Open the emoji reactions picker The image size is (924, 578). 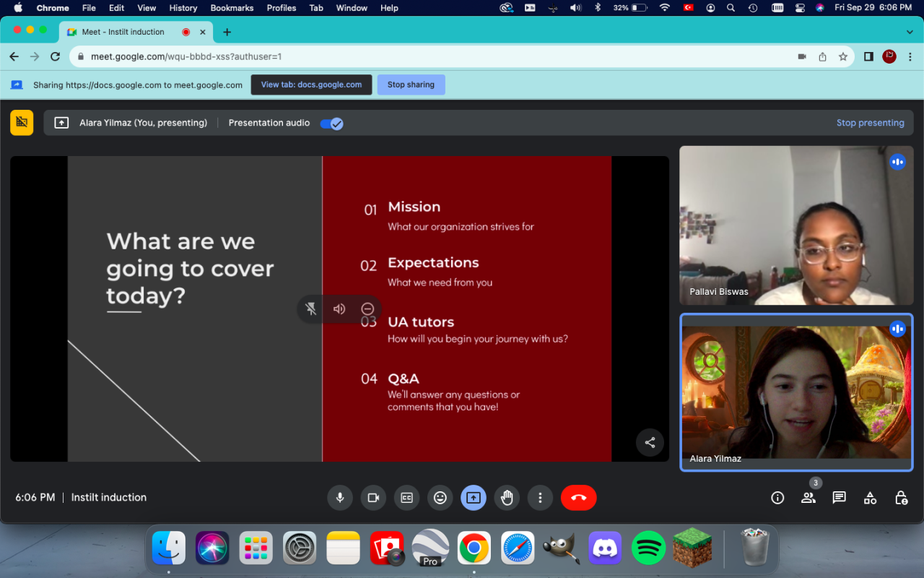(440, 498)
